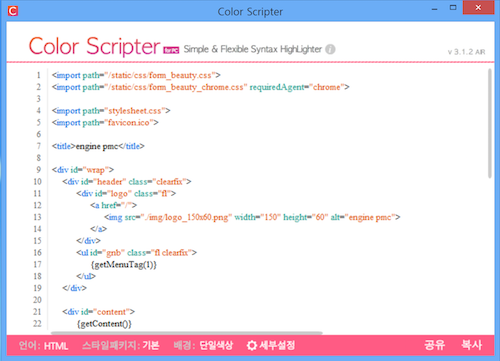The height and width of the screenshot is (361, 500).
Task: Minimize the Color Scripter window
Action: coord(434,9)
